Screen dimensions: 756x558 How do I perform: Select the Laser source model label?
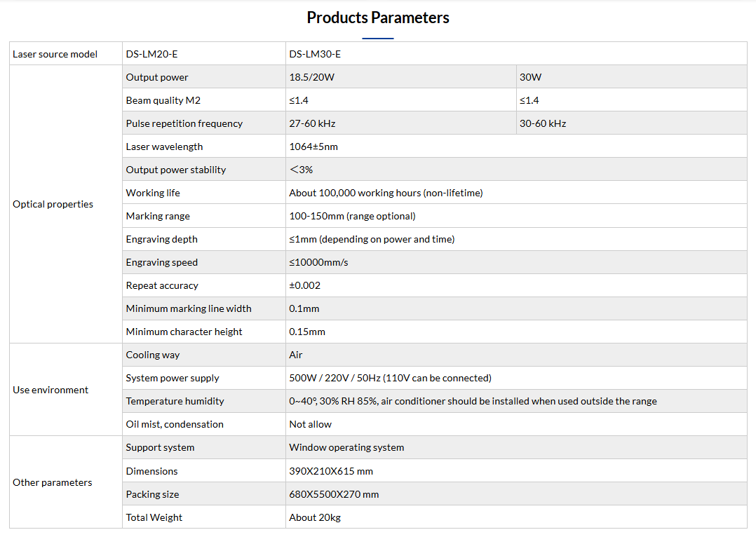point(55,54)
